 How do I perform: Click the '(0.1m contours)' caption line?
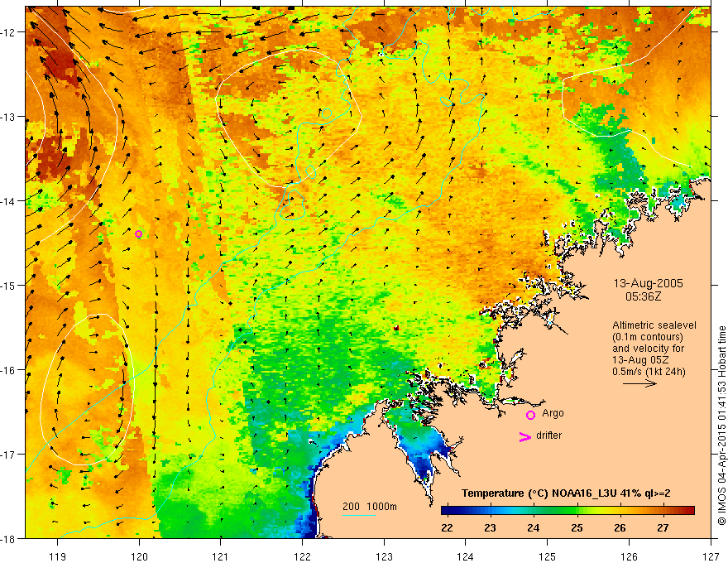[x=648, y=337]
